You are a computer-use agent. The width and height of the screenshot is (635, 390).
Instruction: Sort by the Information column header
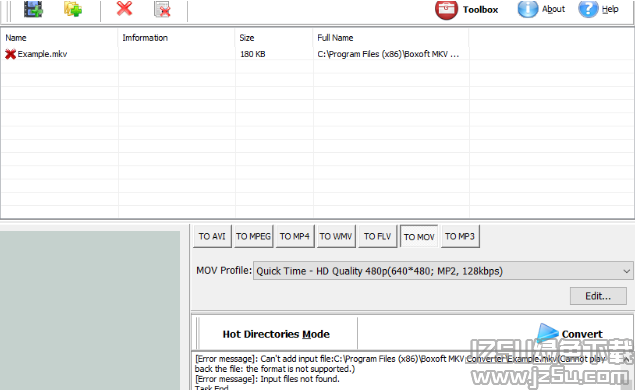tap(176, 38)
